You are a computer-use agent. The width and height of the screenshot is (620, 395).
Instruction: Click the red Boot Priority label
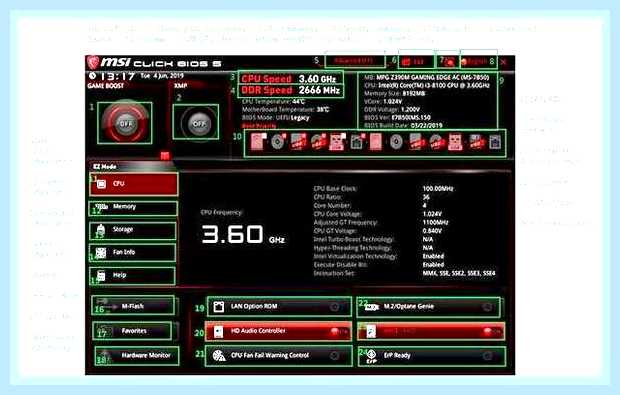pyautogui.click(x=259, y=126)
